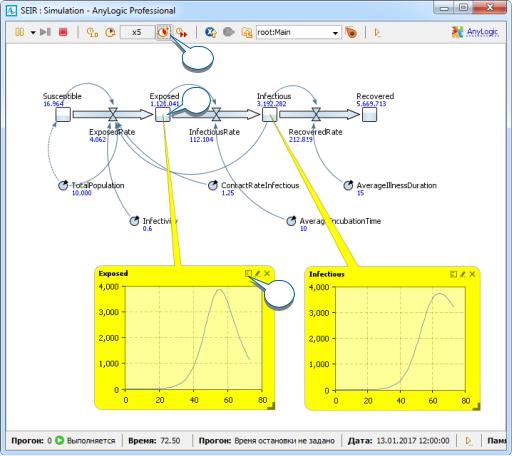Open the dropdown arrow beside the pause button

point(33,33)
